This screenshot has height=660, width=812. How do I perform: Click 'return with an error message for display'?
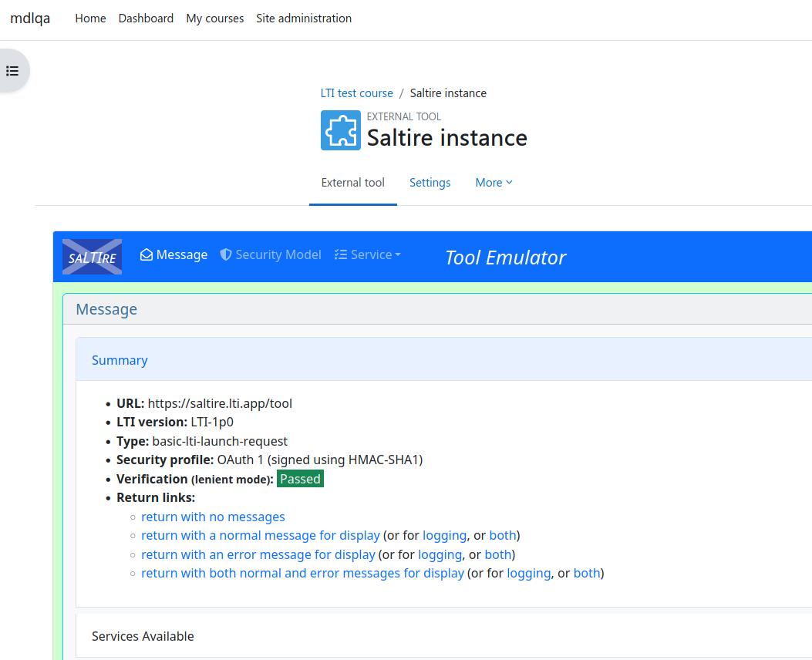click(x=258, y=554)
